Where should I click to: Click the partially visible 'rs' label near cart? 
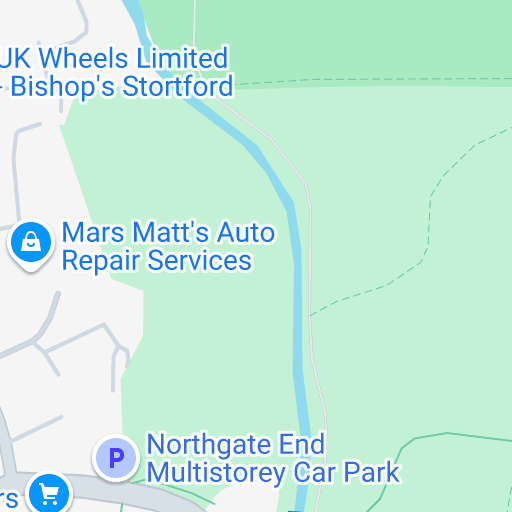pyautogui.click(x=9, y=498)
